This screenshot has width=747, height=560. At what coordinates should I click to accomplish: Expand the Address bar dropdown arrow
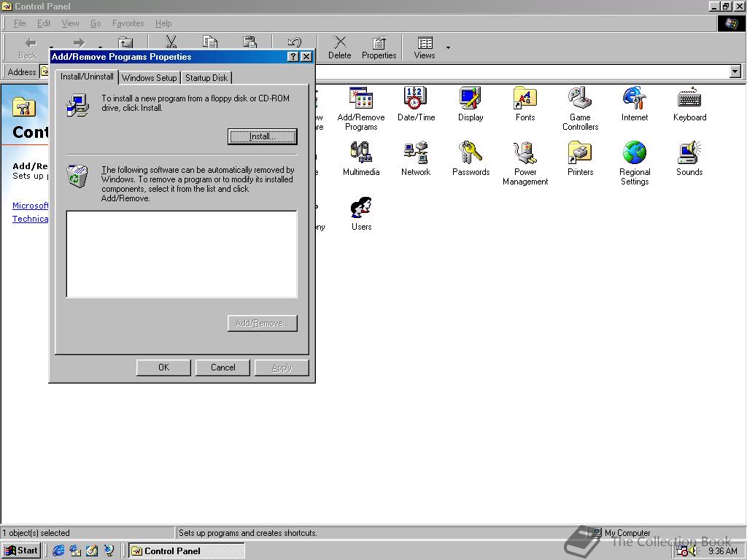(735, 72)
